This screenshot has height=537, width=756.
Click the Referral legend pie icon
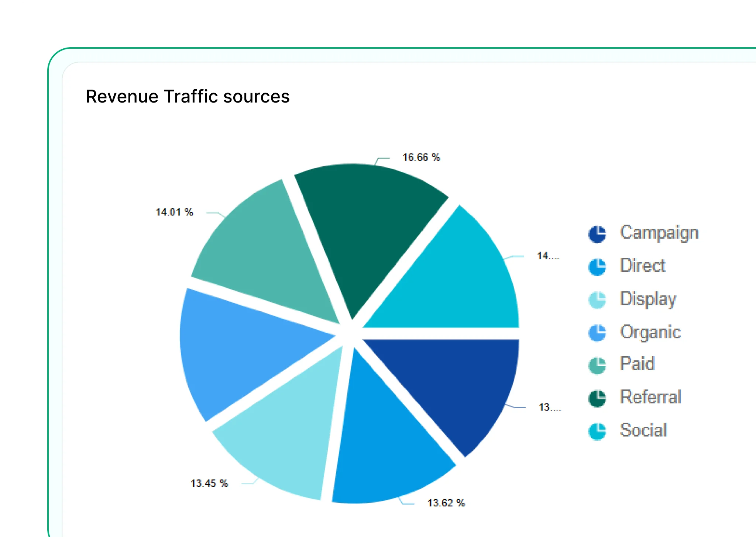pos(597,398)
